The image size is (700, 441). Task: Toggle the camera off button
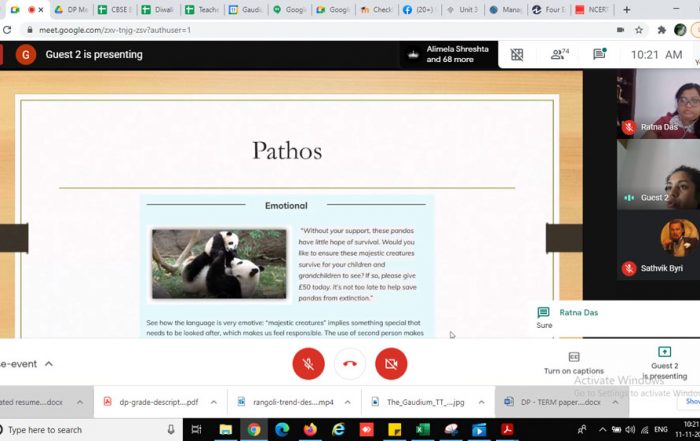pos(391,364)
